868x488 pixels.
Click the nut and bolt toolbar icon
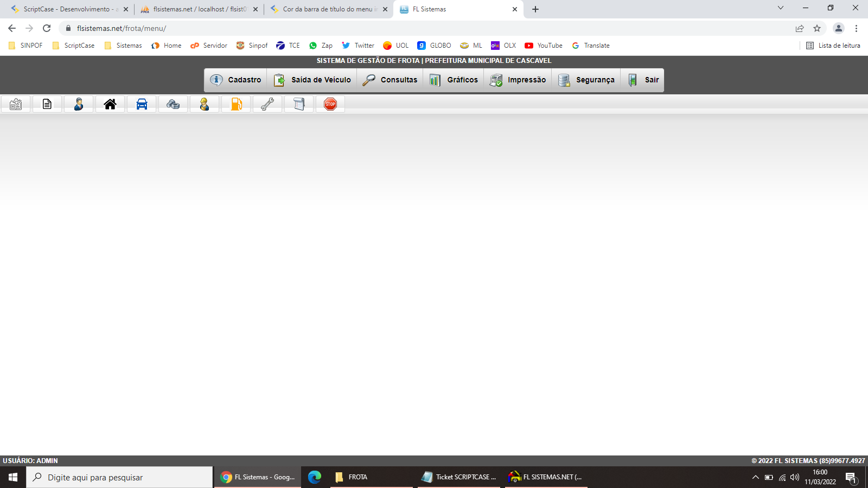[173, 104]
